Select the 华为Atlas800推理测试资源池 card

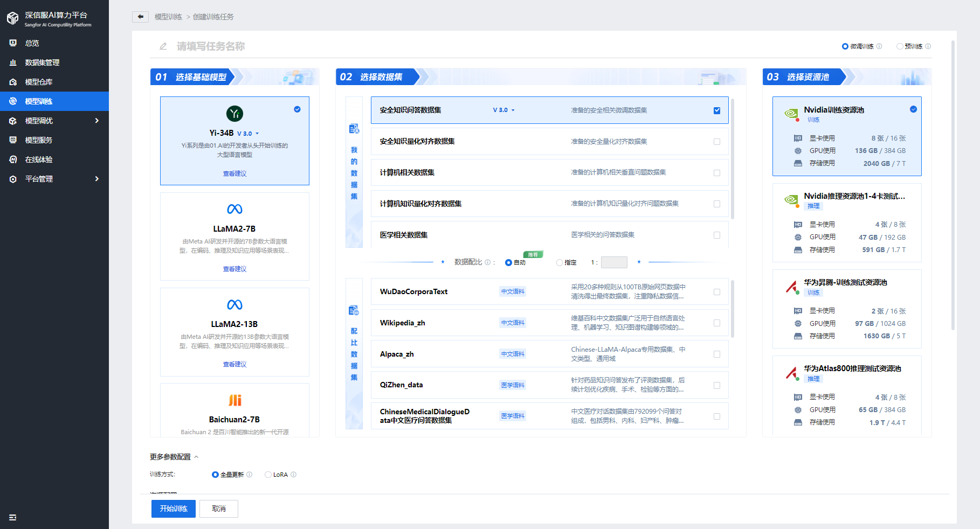pos(847,395)
